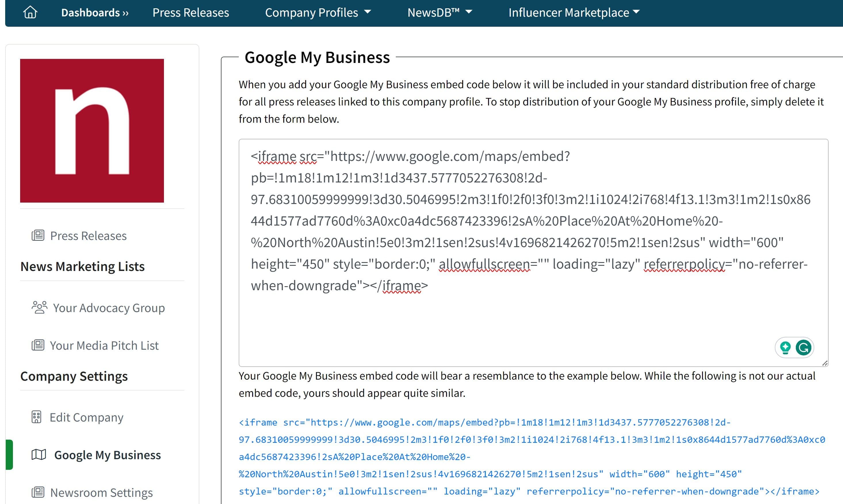The image size is (843, 504).
Task: Click the Grammarly G icon in textarea
Action: tap(804, 347)
